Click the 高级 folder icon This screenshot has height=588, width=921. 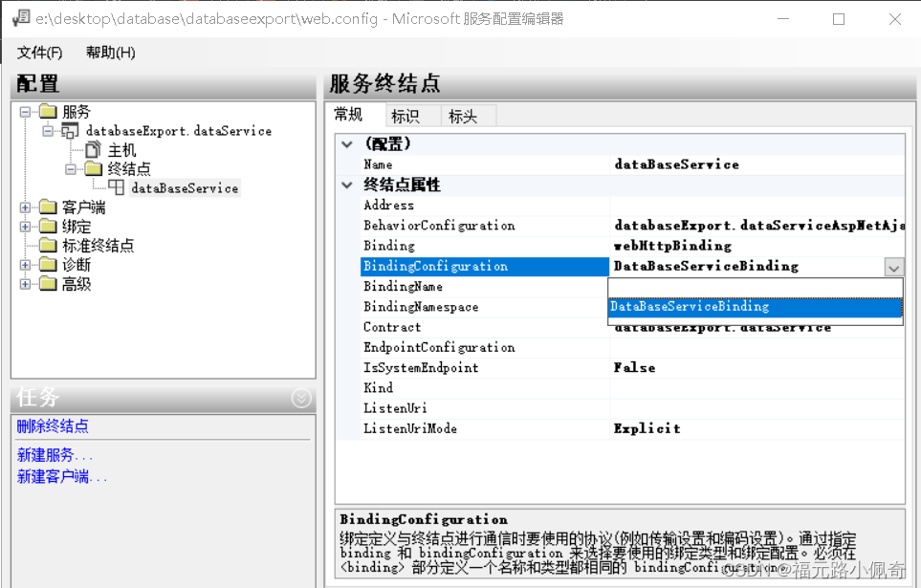[48, 284]
